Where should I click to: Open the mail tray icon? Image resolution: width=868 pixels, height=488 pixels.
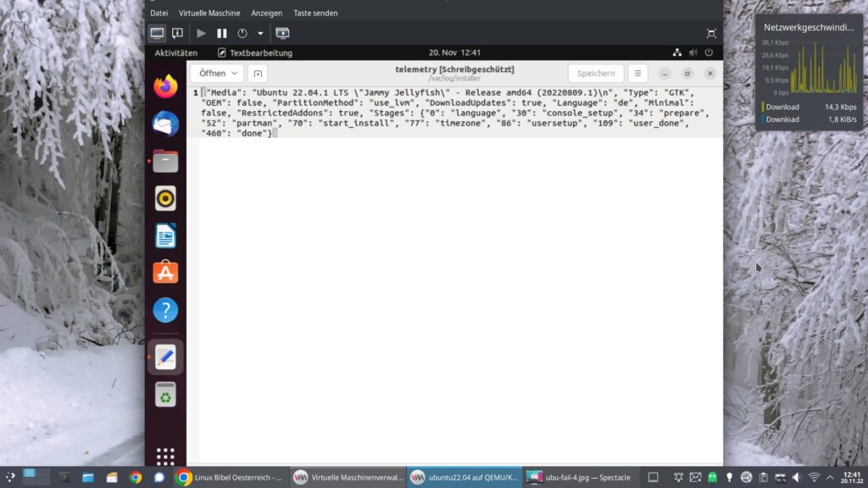click(x=695, y=477)
